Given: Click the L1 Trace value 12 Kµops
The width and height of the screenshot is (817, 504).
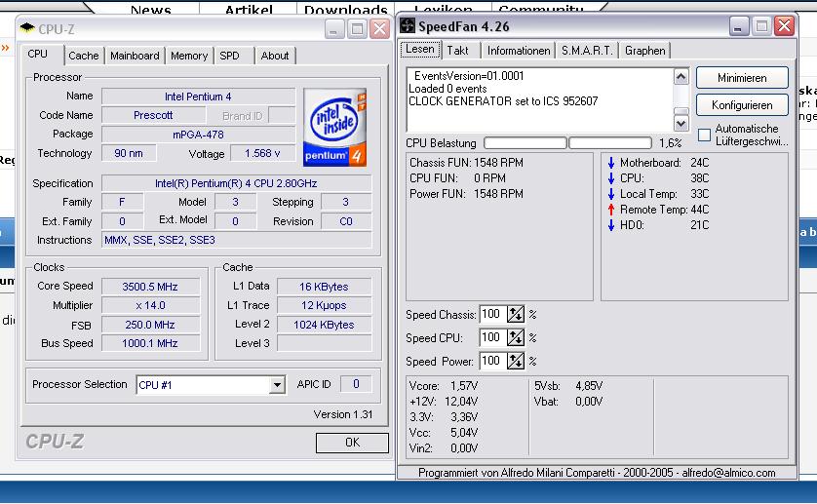Looking at the screenshot, I should point(324,305).
